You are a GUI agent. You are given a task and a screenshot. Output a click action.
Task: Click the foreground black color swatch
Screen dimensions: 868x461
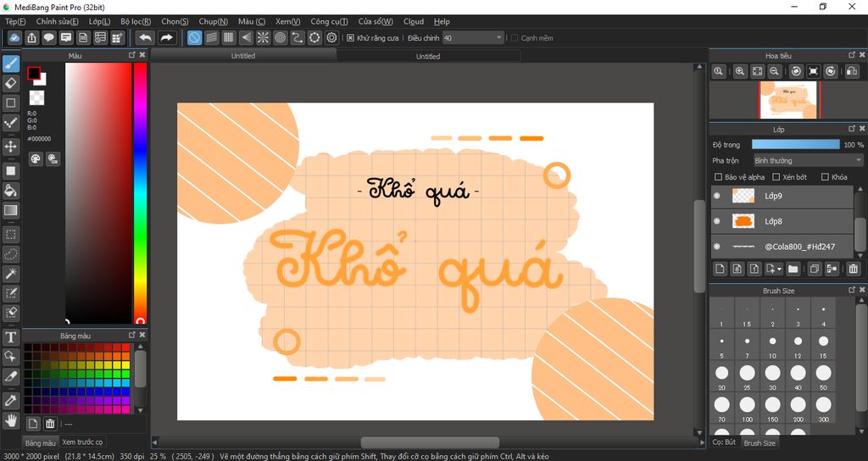[33, 73]
